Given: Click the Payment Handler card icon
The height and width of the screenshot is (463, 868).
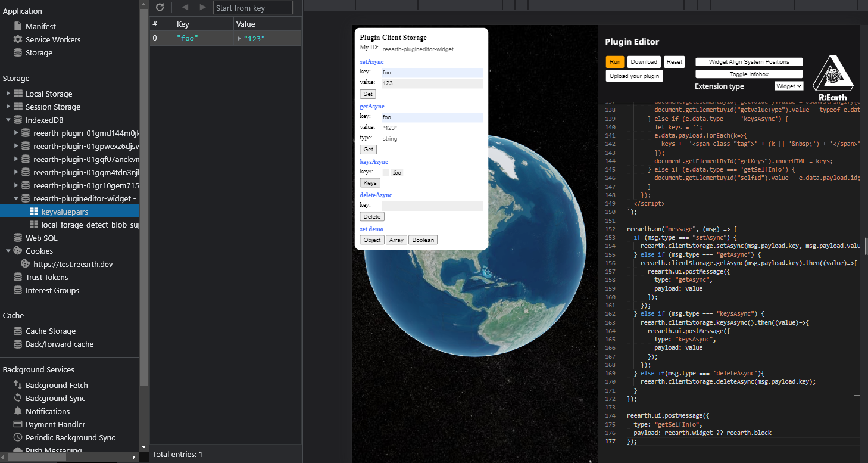Looking at the screenshot, I should [x=18, y=424].
